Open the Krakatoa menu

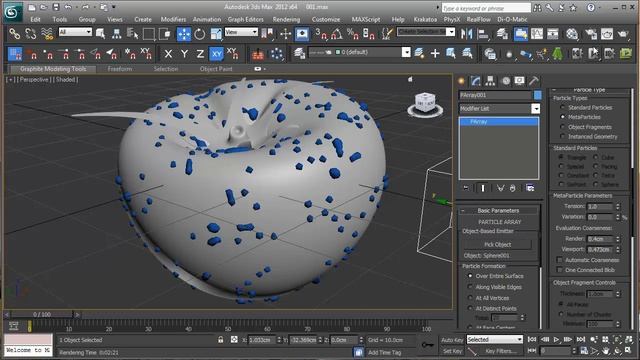point(425,19)
